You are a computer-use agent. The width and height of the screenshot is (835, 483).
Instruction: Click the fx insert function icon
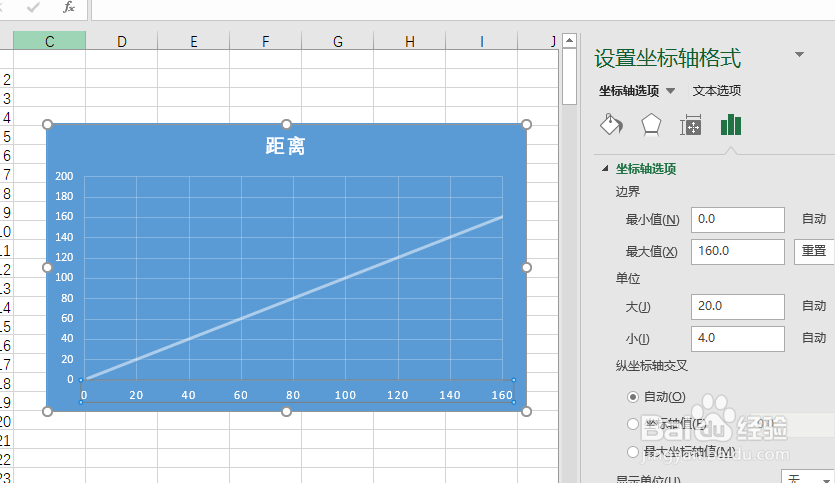tap(69, 7)
